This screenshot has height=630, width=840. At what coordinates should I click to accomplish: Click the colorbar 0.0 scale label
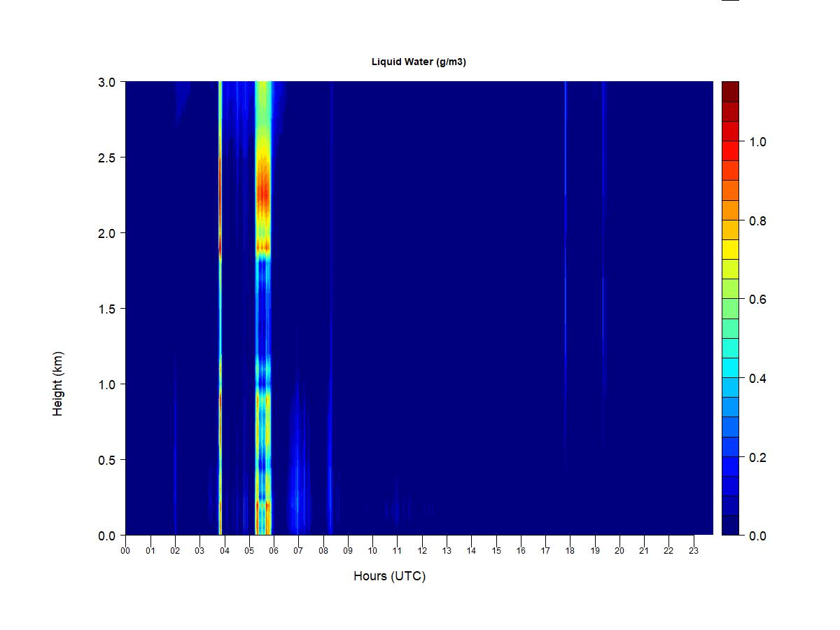(757, 536)
